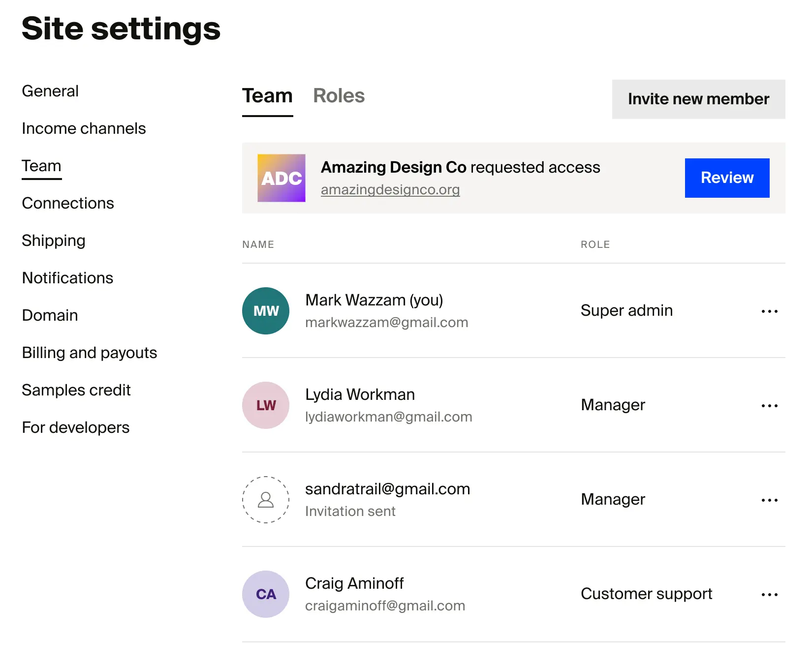
Task: Open options menu for Lydia Workman
Action: click(769, 405)
